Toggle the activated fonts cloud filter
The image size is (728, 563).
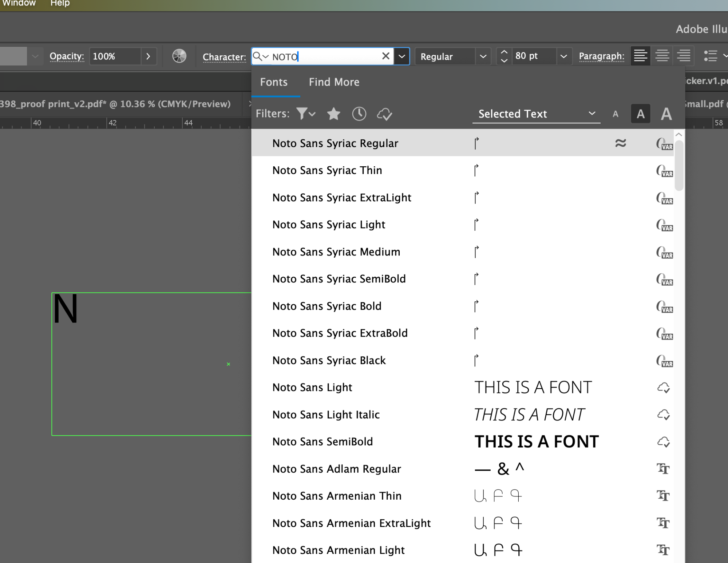click(x=384, y=114)
